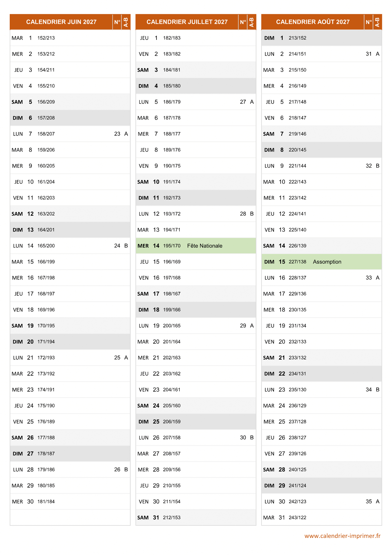Click the Saturday July 31 row

click(x=195, y=518)
